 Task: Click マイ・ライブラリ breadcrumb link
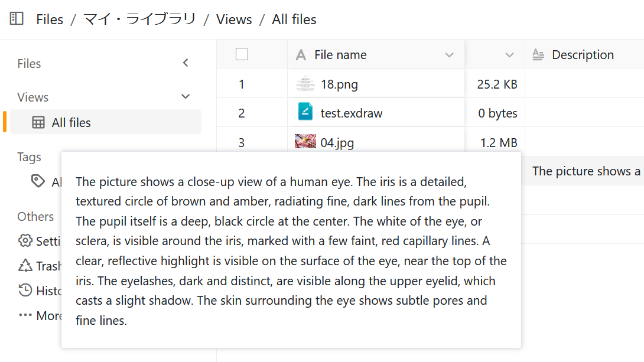(x=139, y=19)
